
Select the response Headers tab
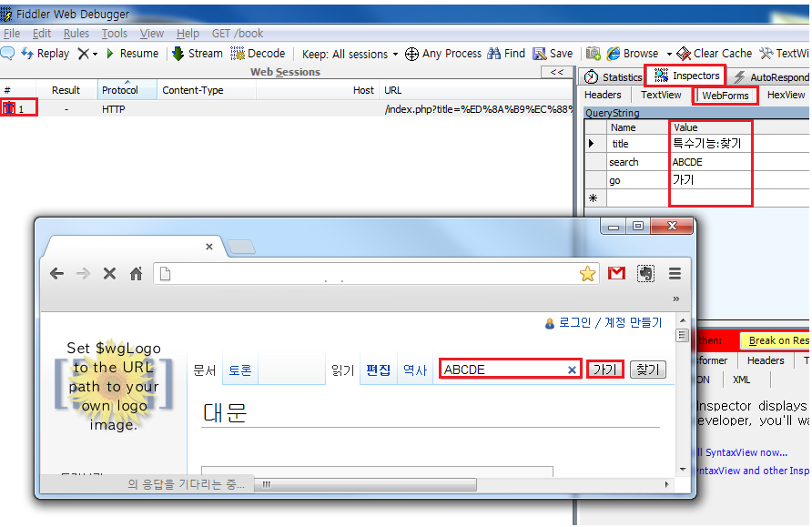click(x=766, y=360)
